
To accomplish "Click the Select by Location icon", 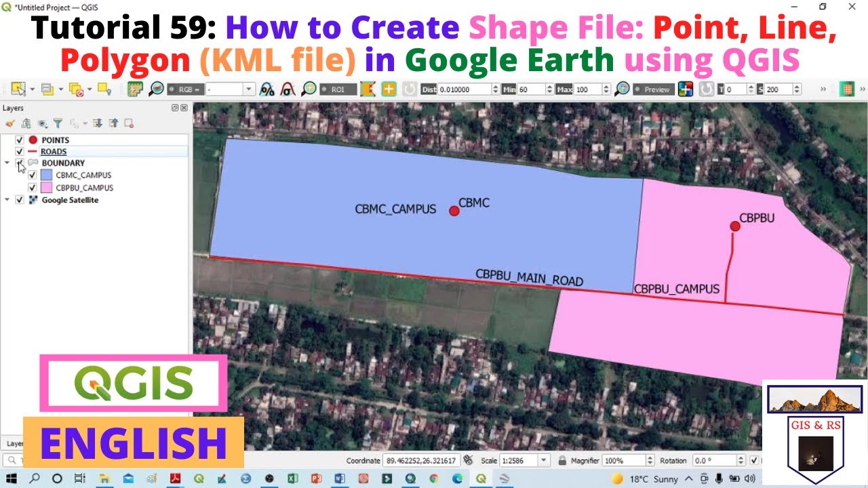I will [x=104, y=89].
